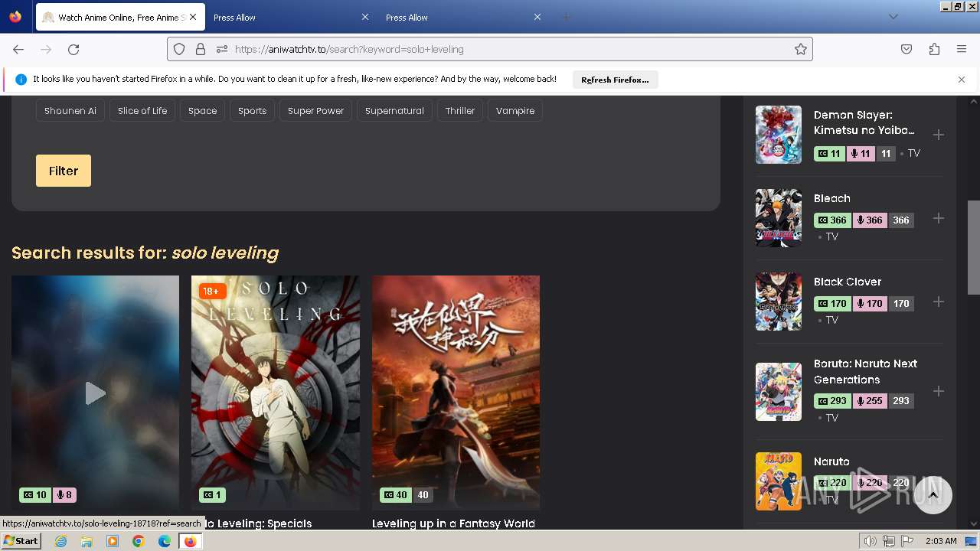This screenshot has width=980, height=551.
Task: Play the first Solo Leveling result
Action: tap(95, 393)
